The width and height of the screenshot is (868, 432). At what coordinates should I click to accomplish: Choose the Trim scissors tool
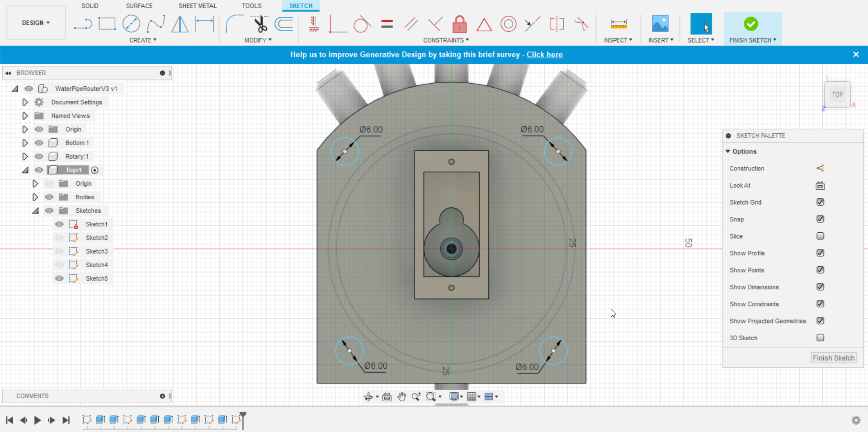point(260,24)
